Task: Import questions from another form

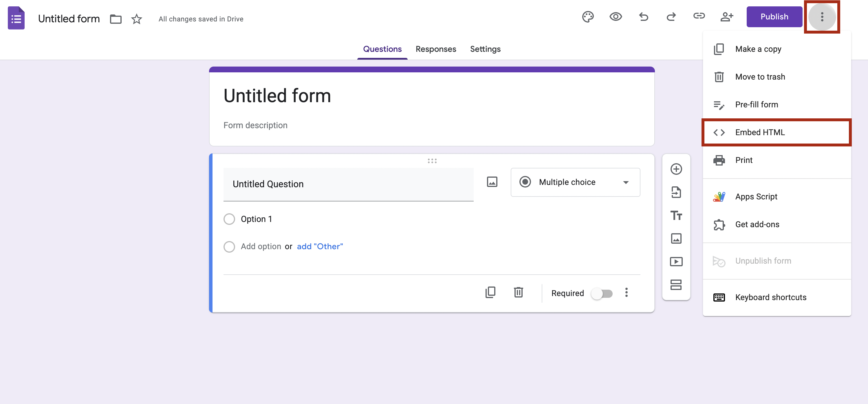Action: [x=676, y=192]
